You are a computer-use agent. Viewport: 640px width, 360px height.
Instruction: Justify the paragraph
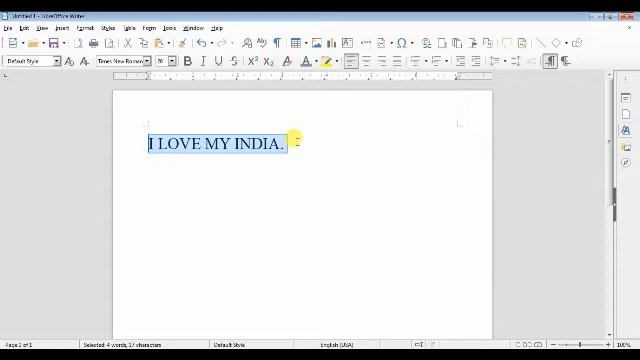397,61
